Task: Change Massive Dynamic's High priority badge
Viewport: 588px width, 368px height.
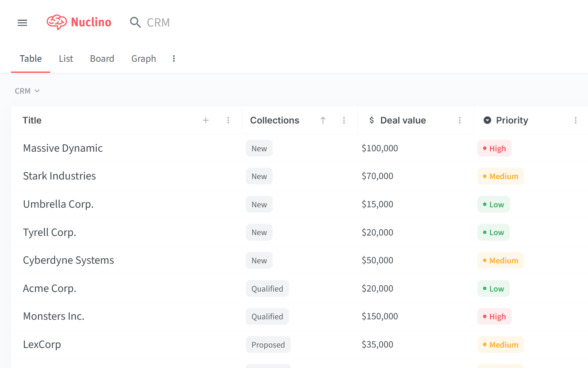Action: [x=494, y=148]
